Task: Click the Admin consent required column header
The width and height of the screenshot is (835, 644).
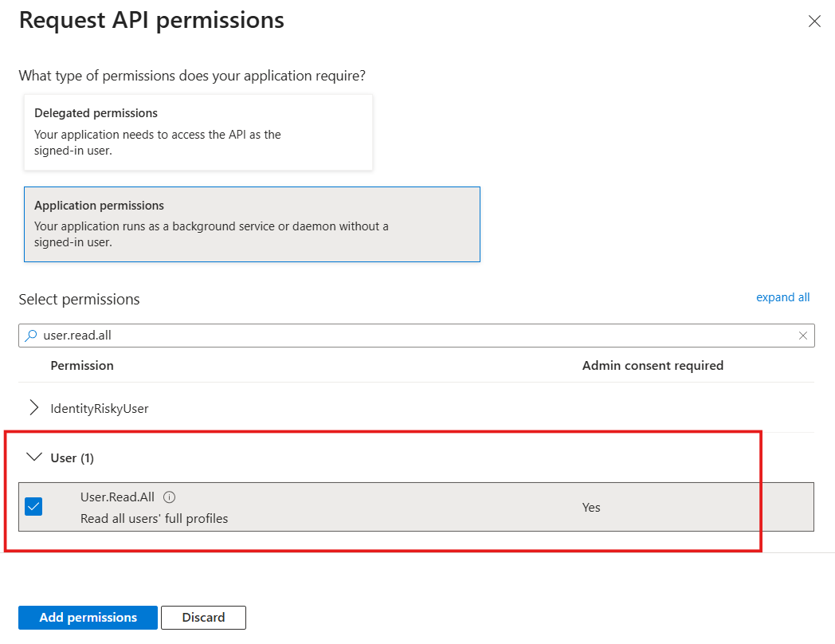Action: coord(653,365)
